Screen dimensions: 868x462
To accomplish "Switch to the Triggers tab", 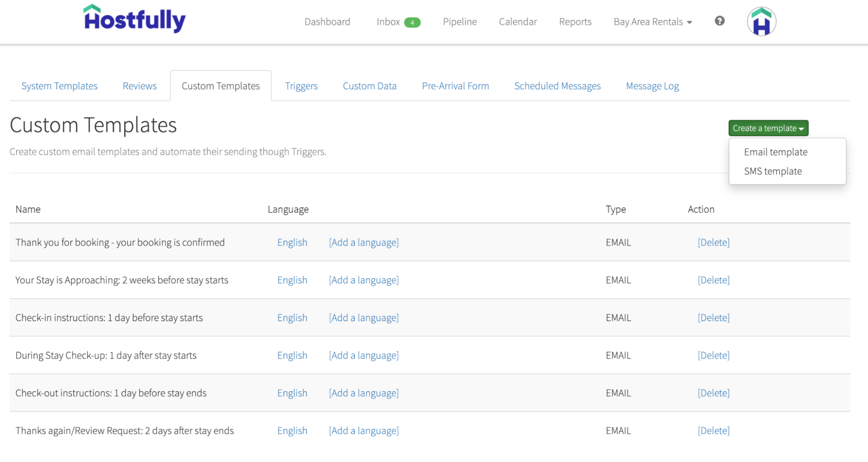I will tap(301, 86).
